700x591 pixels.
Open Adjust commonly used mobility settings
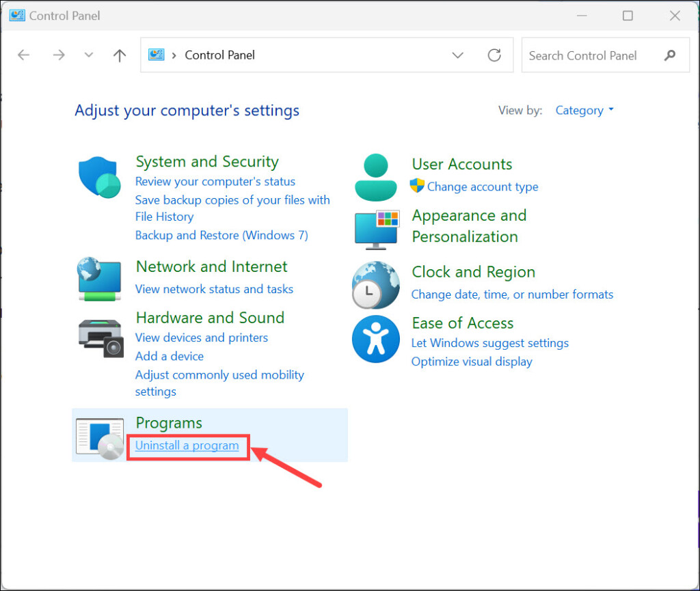coord(219,383)
